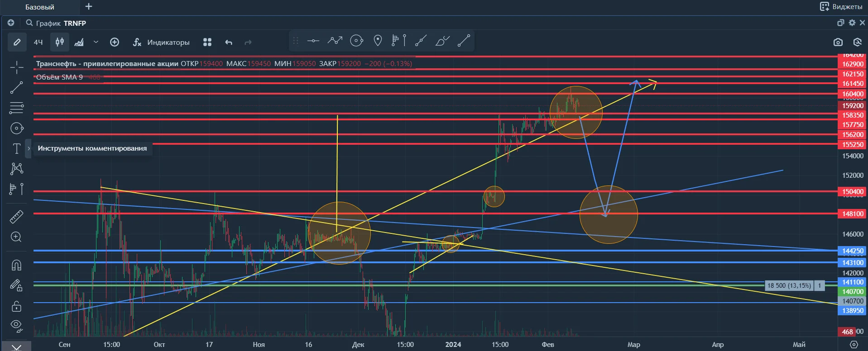The width and height of the screenshot is (868, 351).
Task: Click the 2024 date label on time axis
Action: click(x=453, y=345)
